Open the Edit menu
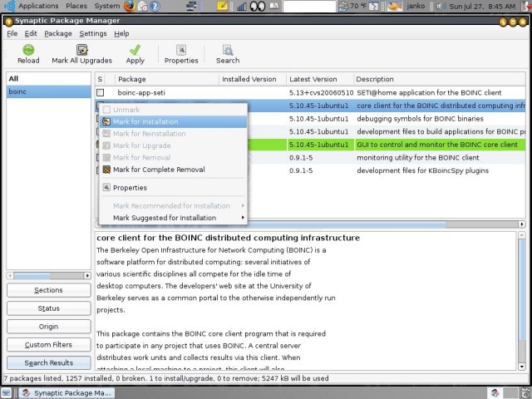 (31, 33)
